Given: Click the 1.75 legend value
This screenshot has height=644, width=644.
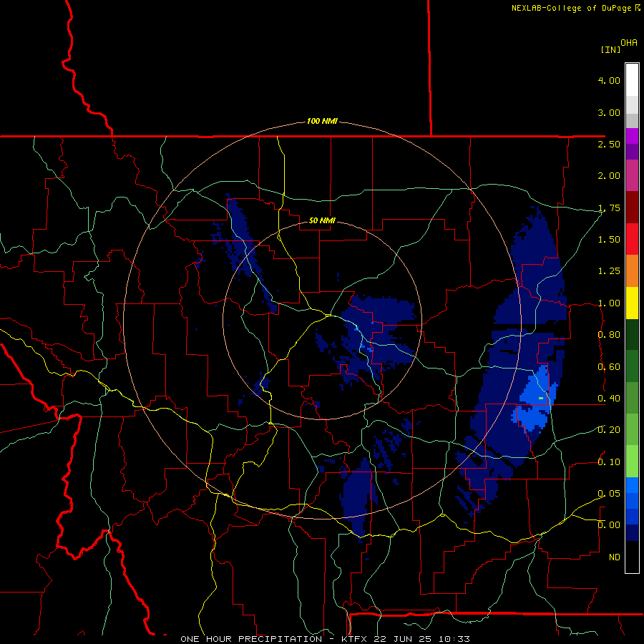Looking at the screenshot, I should pos(609,208).
